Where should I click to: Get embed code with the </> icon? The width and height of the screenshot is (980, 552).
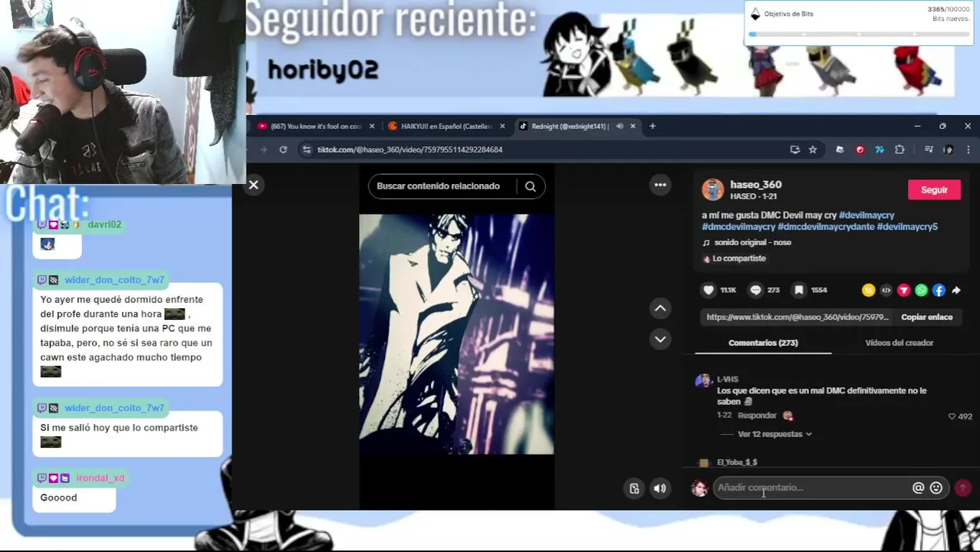(x=886, y=290)
